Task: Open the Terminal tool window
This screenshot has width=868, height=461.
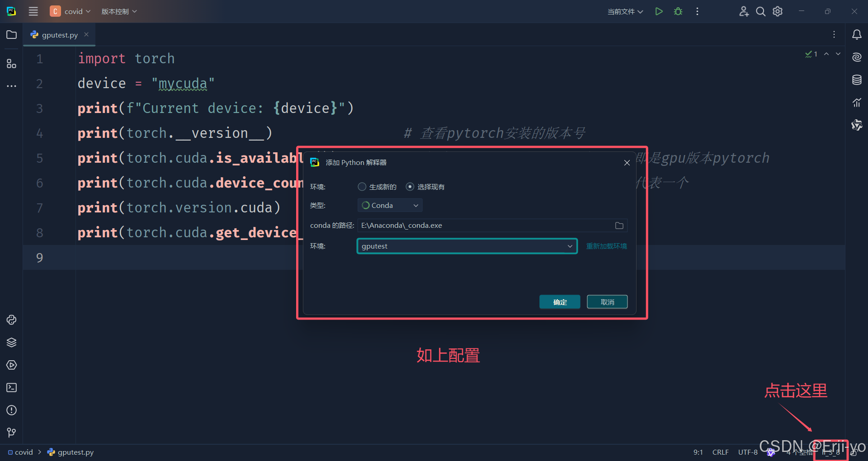Action: pos(11,387)
